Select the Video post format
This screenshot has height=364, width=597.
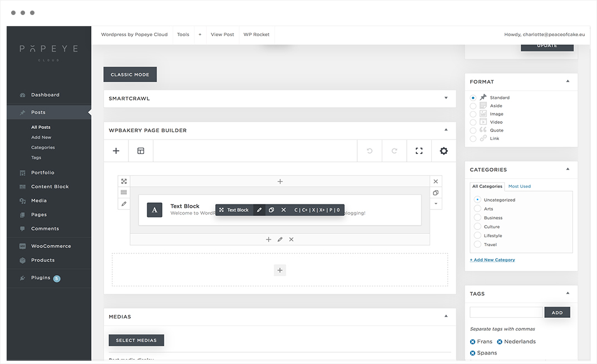tap(473, 122)
